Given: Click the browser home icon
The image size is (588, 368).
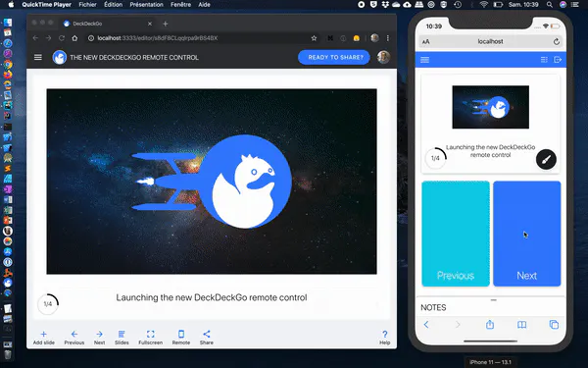Looking at the screenshot, I should (x=74, y=38).
